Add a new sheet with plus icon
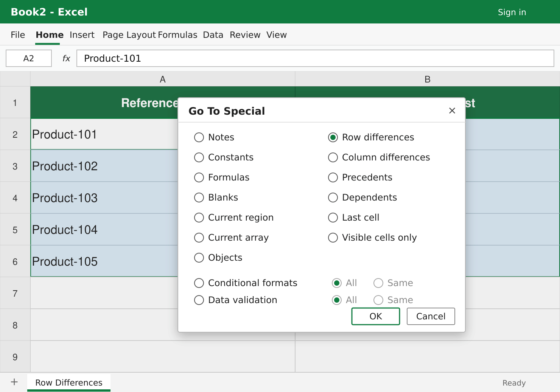Screen dimensions: 560x392 [14, 382]
